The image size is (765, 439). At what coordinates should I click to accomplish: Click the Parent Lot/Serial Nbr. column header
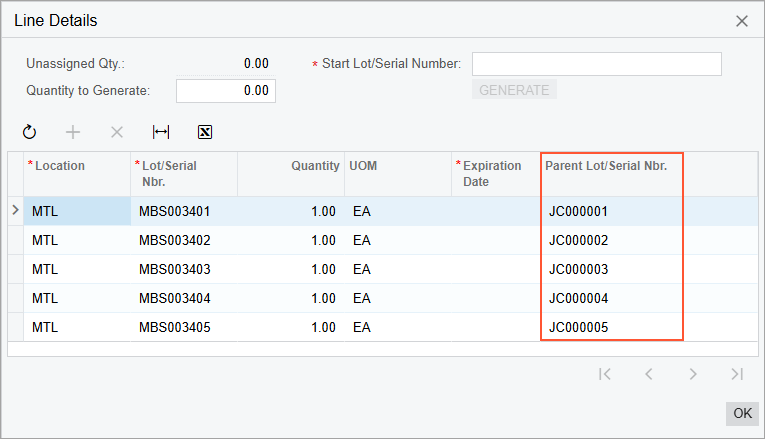click(612, 166)
